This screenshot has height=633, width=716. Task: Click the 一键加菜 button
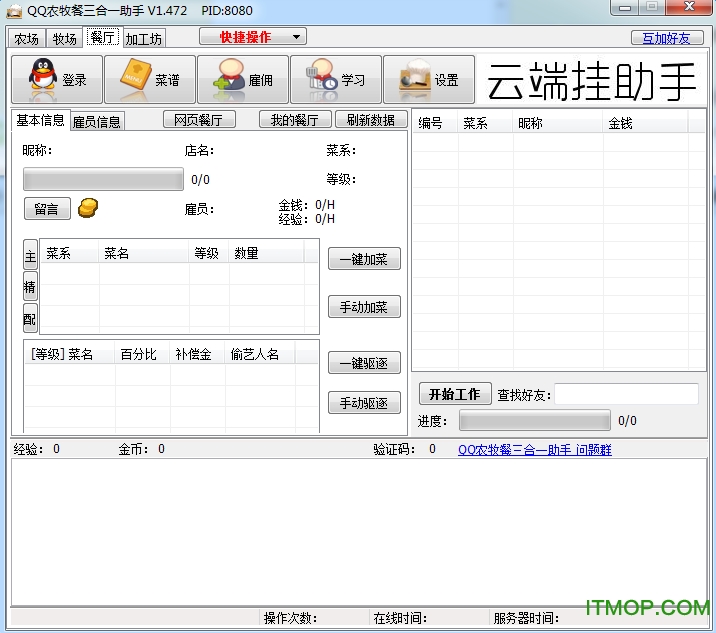tap(364, 259)
